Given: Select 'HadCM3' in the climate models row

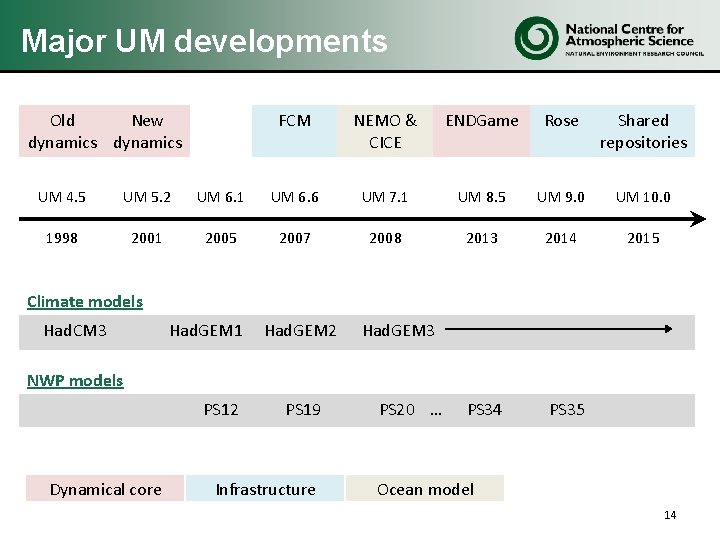Looking at the screenshot, I should tap(75, 330).
